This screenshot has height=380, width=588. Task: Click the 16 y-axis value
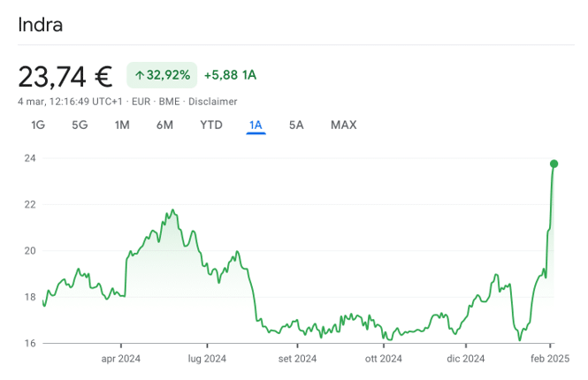30,343
